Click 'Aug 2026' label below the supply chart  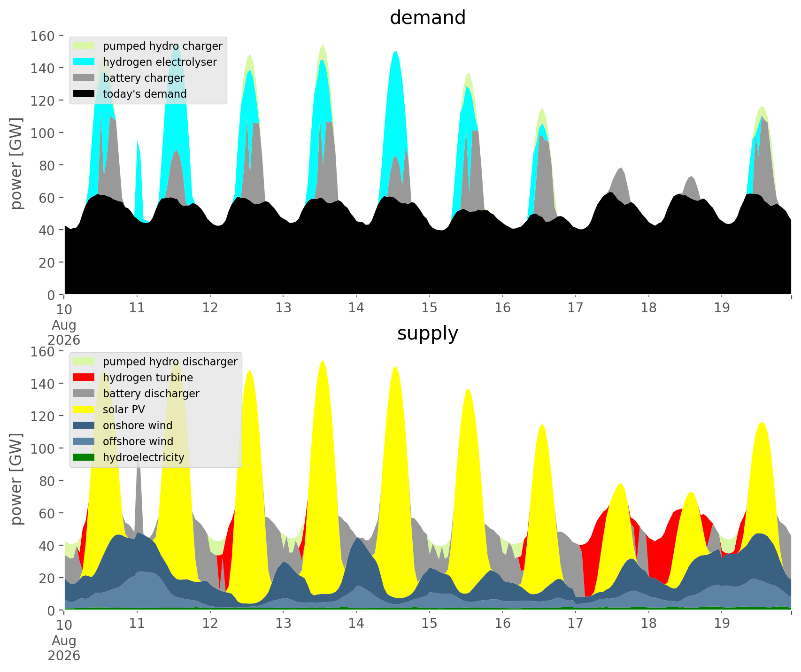tap(64, 648)
